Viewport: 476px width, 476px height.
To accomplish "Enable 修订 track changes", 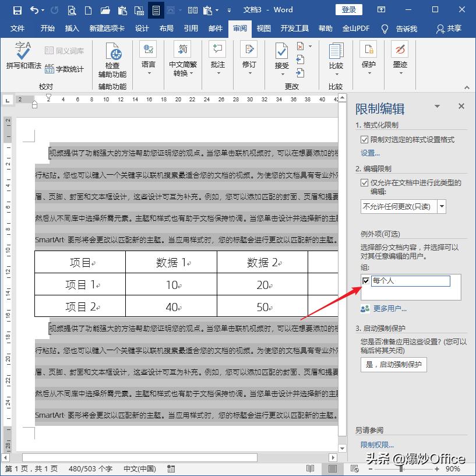I will (x=249, y=57).
